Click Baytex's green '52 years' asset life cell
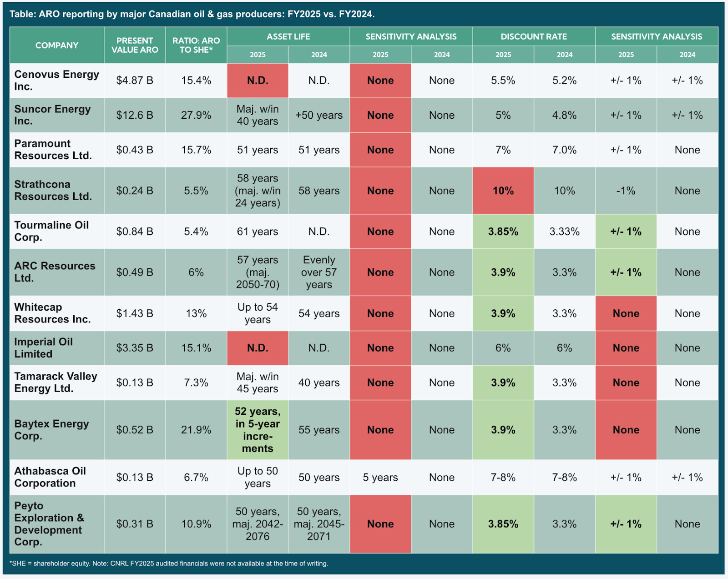Screen dimensions: 728x579 pyautogui.click(x=258, y=430)
